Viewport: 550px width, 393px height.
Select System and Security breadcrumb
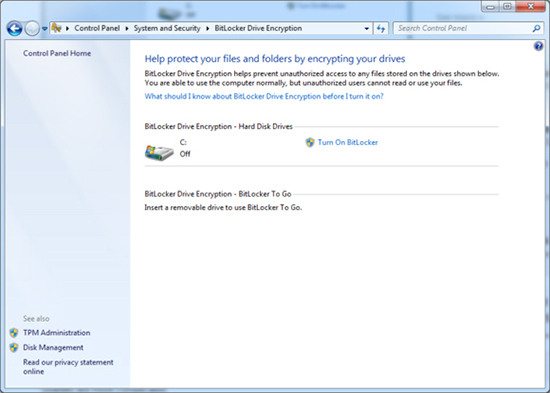tap(167, 28)
